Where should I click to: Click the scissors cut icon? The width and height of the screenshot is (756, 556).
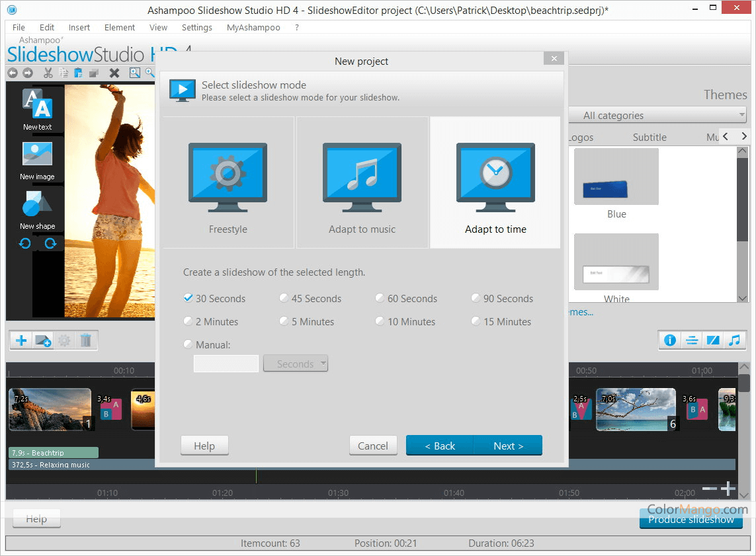pyautogui.click(x=48, y=73)
